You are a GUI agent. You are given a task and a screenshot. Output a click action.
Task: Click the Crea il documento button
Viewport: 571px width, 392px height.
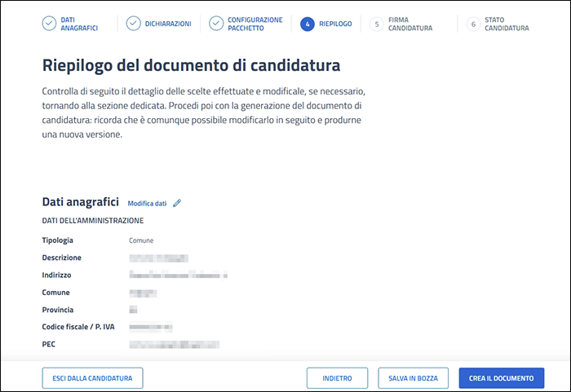click(501, 378)
